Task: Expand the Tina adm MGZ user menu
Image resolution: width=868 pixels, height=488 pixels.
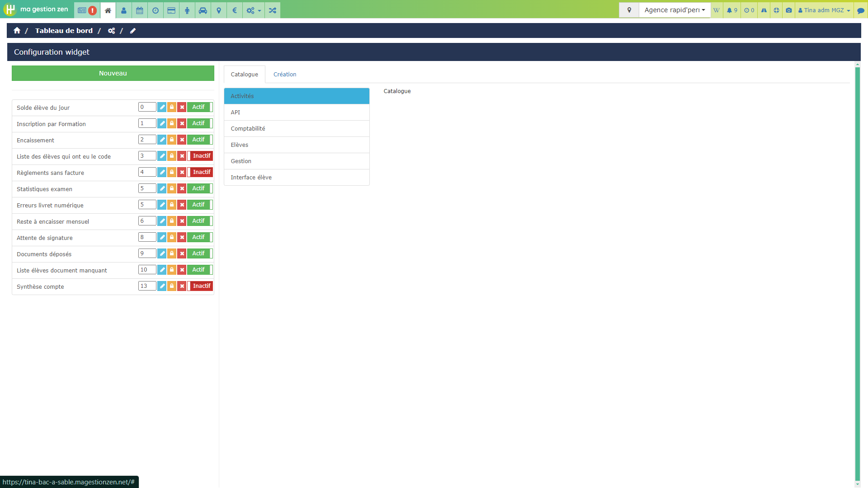Action: click(824, 10)
